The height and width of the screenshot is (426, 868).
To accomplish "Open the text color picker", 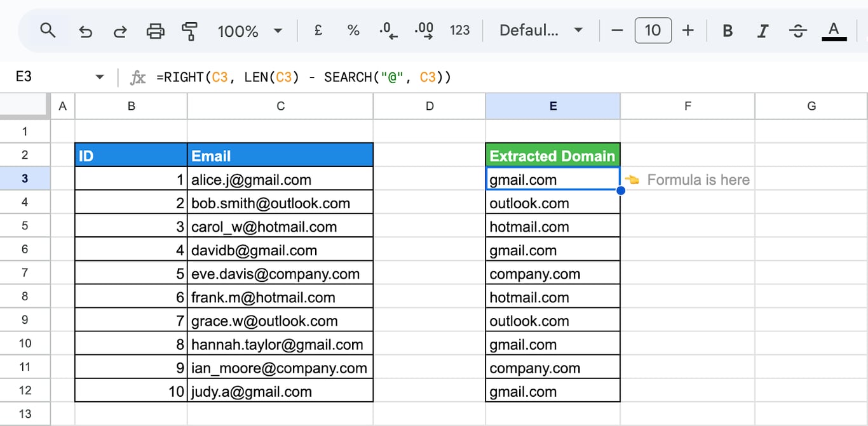I will 834,30.
